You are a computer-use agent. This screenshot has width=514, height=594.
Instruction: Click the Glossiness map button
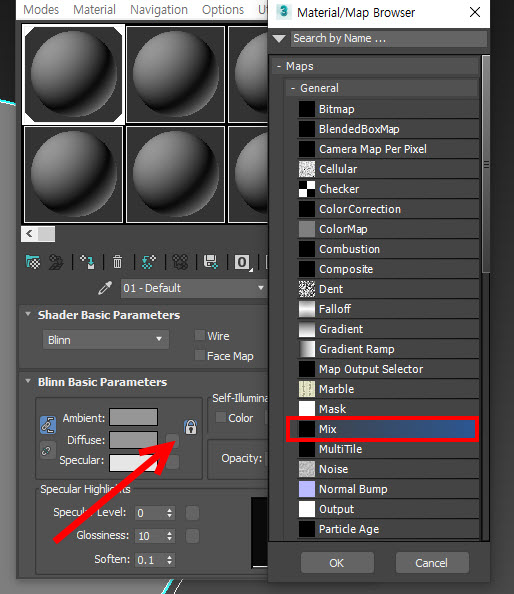[x=192, y=536]
